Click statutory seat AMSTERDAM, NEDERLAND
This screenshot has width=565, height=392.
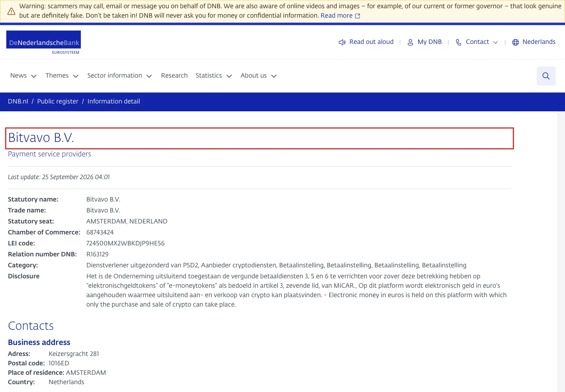127,221
